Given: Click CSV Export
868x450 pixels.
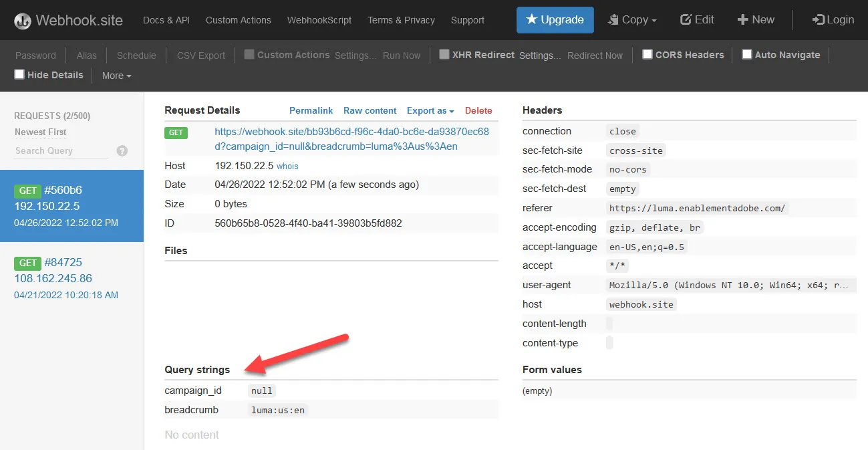Looking at the screenshot, I should point(201,55).
